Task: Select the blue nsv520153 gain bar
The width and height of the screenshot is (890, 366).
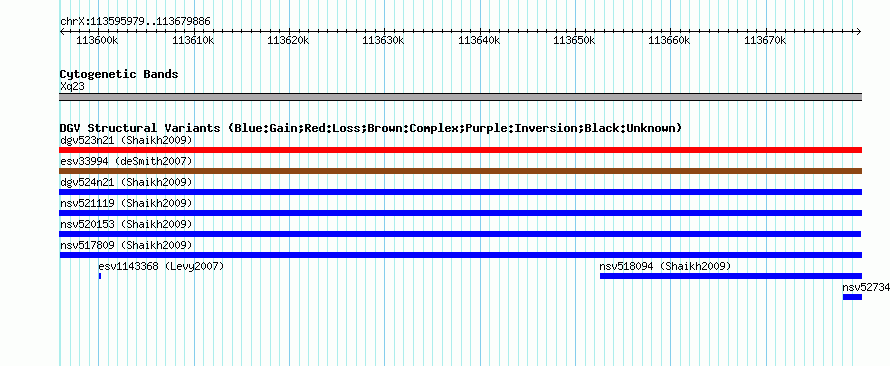Action: coord(460,234)
